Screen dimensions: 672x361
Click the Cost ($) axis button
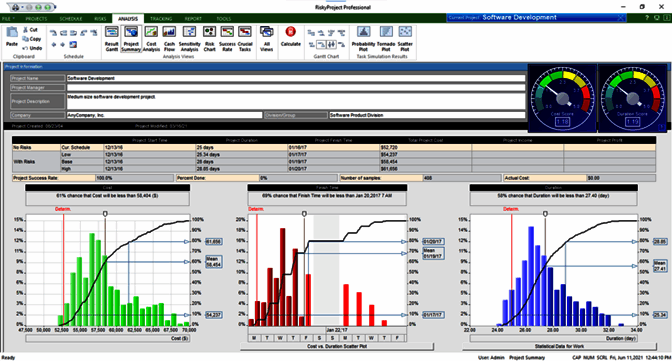108,339
